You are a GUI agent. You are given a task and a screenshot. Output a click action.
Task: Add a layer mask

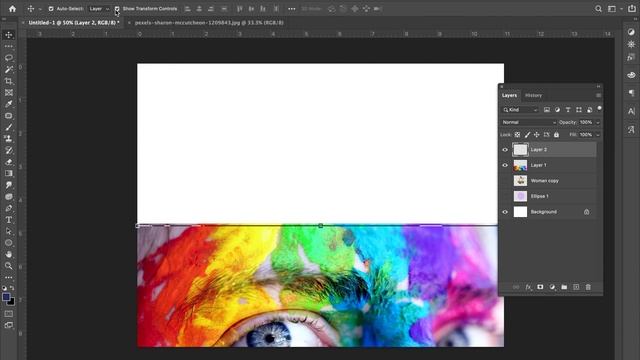pyautogui.click(x=540, y=287)
